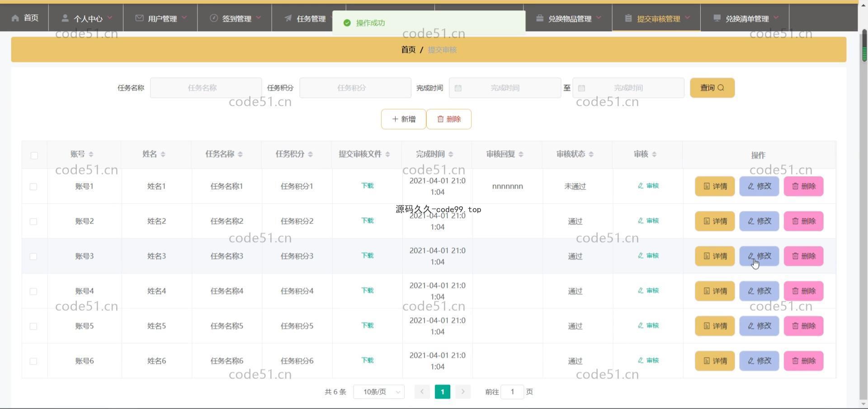Viewport: 868px width, 409px height.
Task: Click 删除 for 账号2 row
Action: point(803,221)
